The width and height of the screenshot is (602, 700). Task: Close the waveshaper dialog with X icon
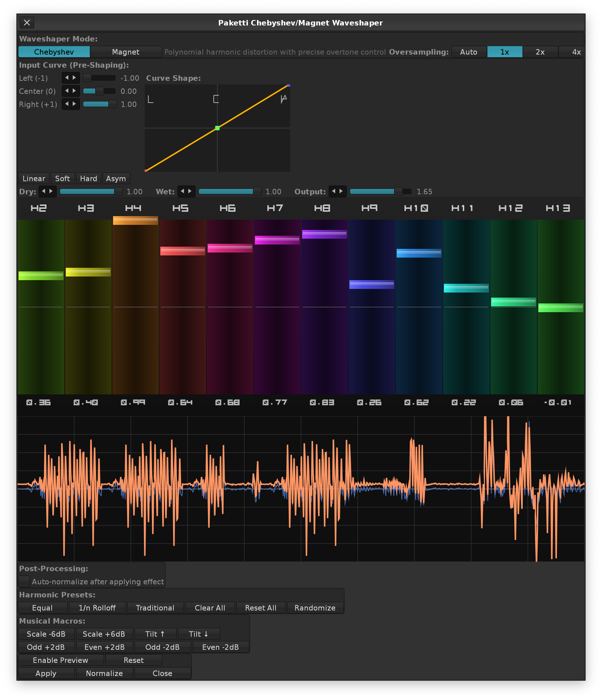[27, 23]
